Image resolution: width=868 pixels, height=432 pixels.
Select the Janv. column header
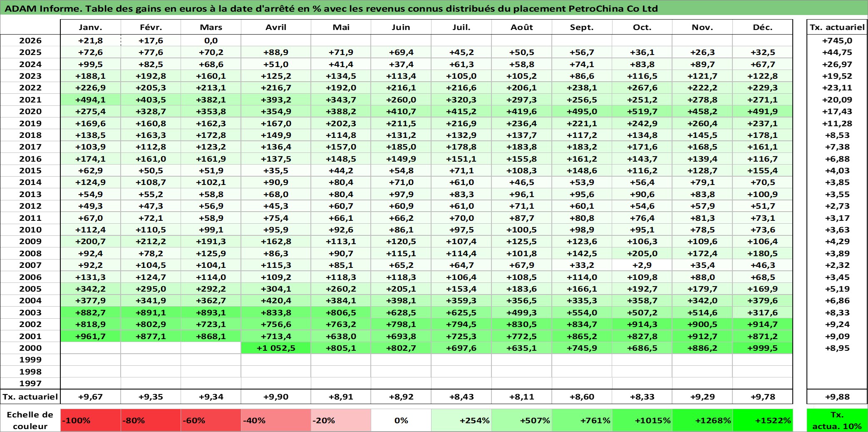coord(91,27)
